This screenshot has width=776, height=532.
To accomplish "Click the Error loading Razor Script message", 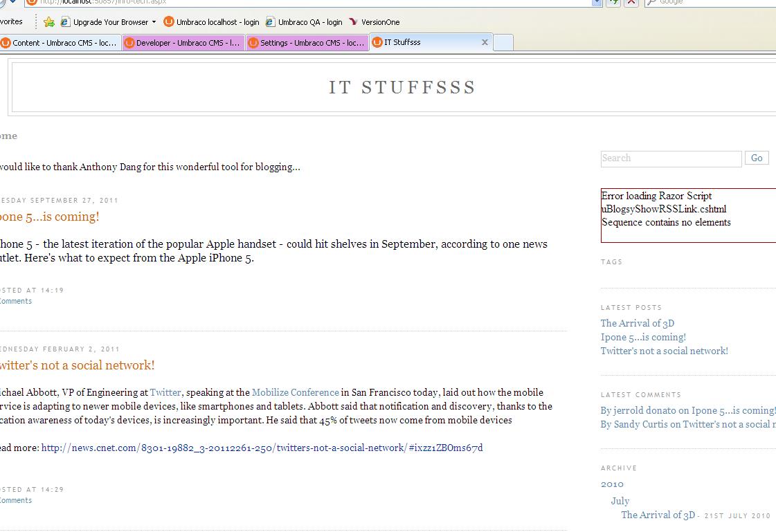I will point(656,196).
